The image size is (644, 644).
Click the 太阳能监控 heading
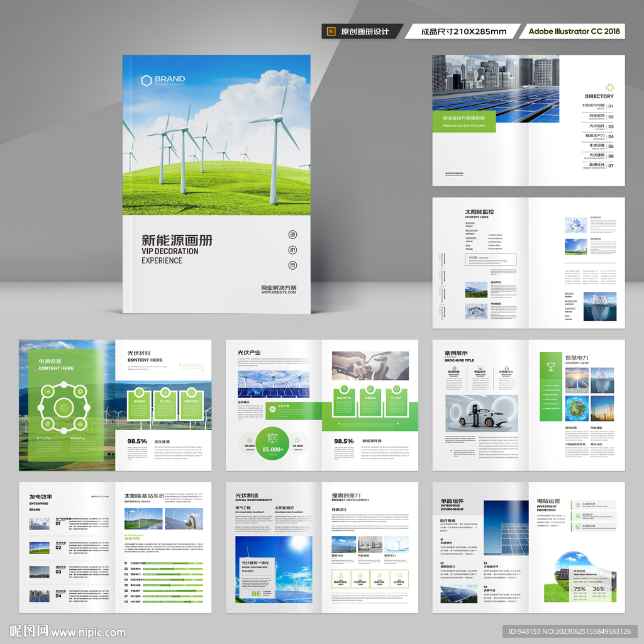[479, 212]
